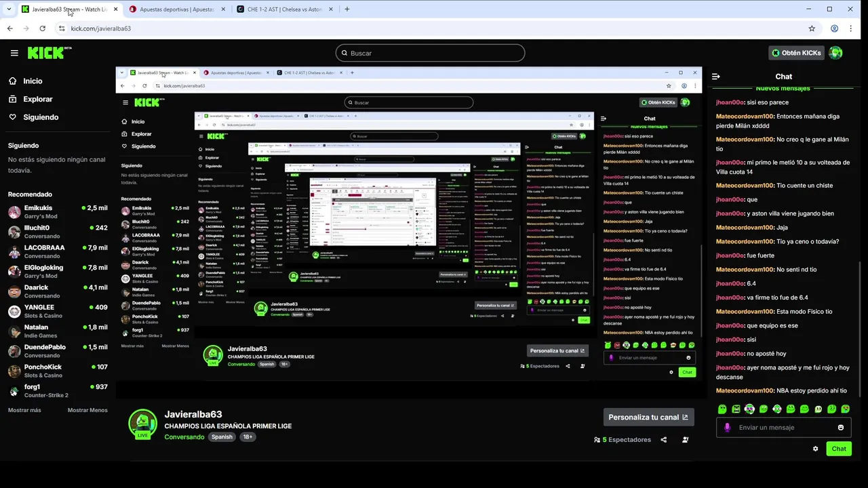Collapse list with Mostrar Menos
Viewport: 868px width, 488px height.
point(87,410)
